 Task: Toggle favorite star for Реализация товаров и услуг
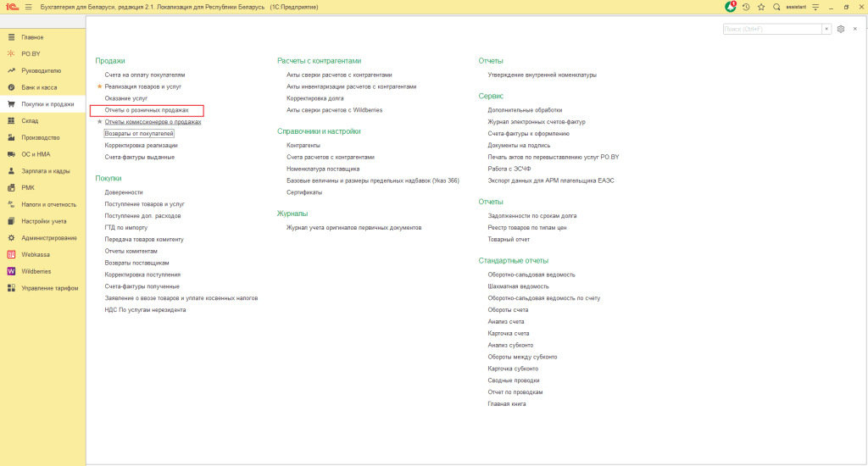click(100, 86)
